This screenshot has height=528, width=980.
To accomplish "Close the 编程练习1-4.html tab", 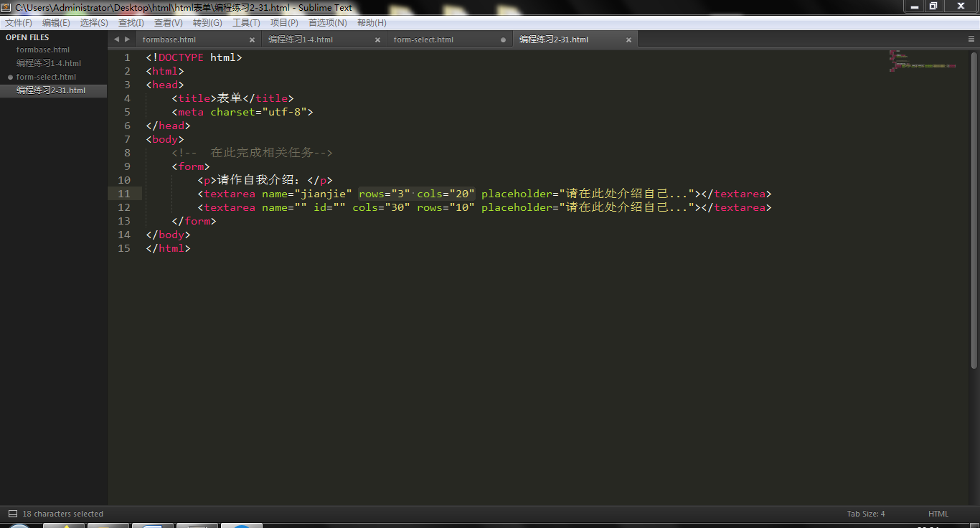I will (x=377, y=40).
